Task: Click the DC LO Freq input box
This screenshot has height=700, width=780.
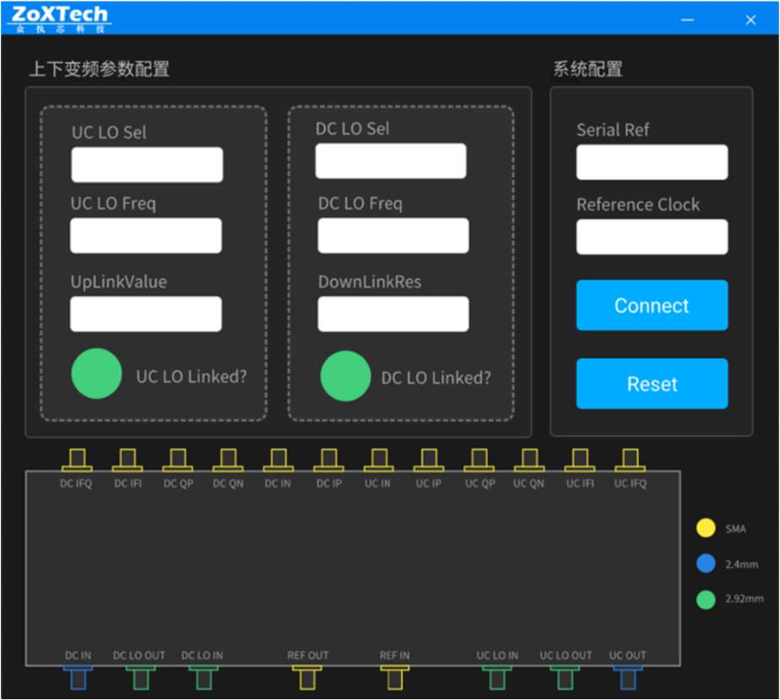Action: pos(393,236)
